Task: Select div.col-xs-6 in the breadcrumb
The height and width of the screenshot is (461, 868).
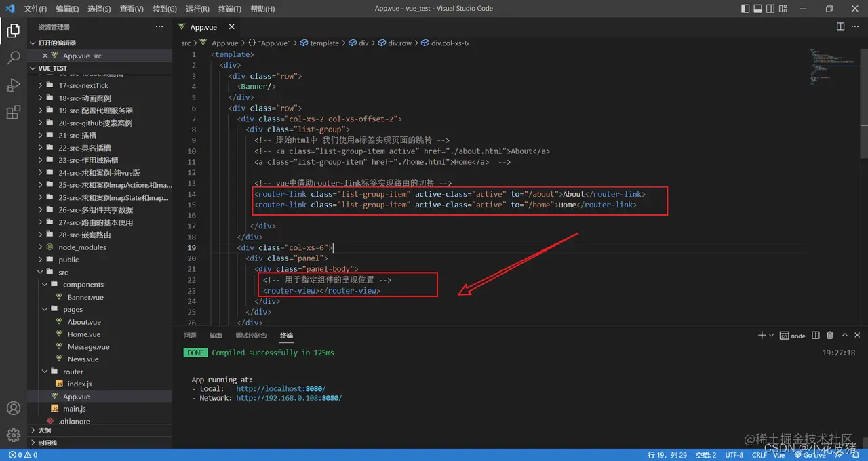Action: [444, 43]
